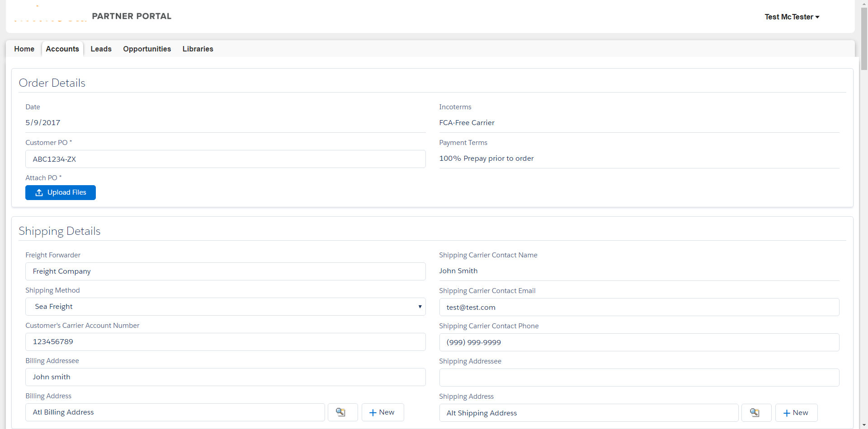The height and width of the screenshot is (429, 868).
Task: Open the Opportunities tab
Action: [x=147, y=49]
